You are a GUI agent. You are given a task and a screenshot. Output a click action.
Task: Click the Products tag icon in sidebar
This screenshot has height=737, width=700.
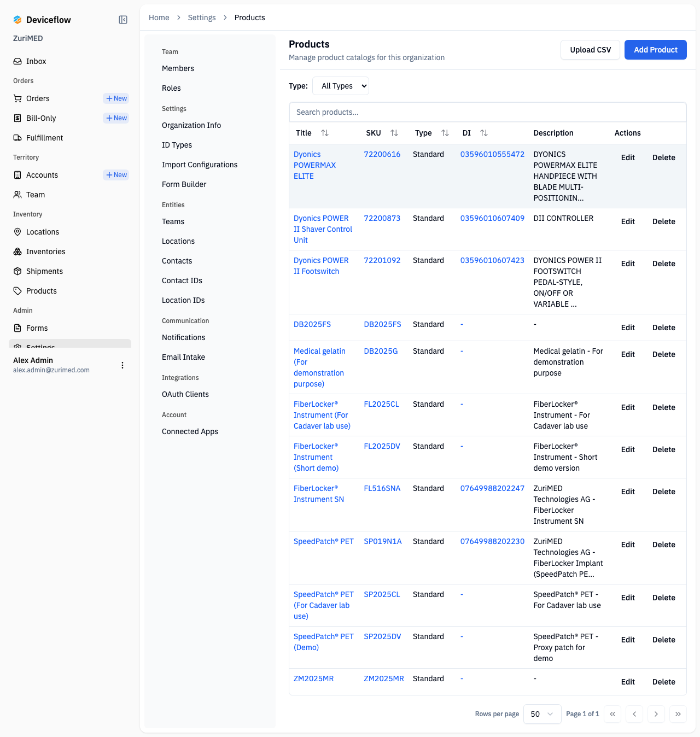17,291
